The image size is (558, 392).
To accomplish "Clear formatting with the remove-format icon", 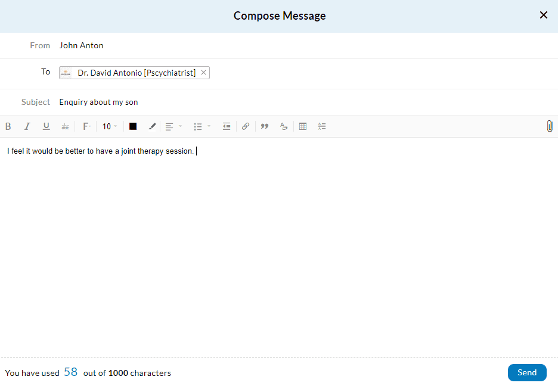I will [283, 126].
